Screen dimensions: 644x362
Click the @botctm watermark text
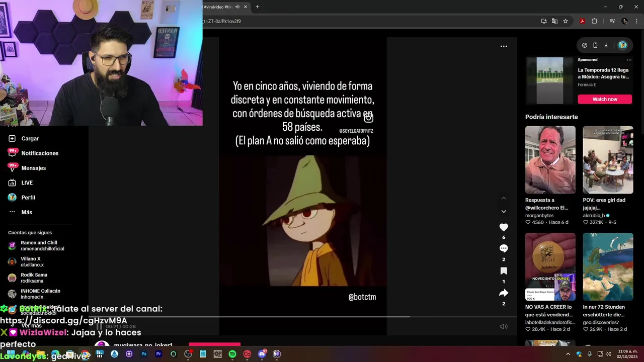coord(362,297)
